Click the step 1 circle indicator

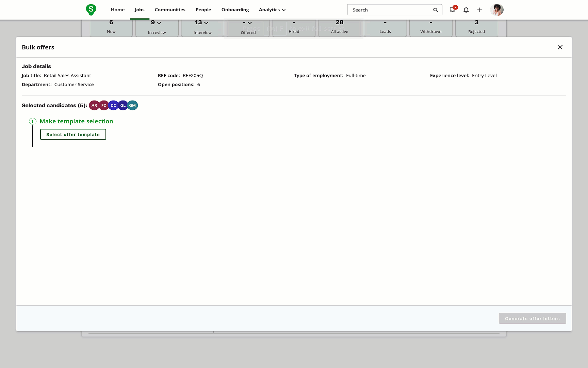tap(33, 121)
